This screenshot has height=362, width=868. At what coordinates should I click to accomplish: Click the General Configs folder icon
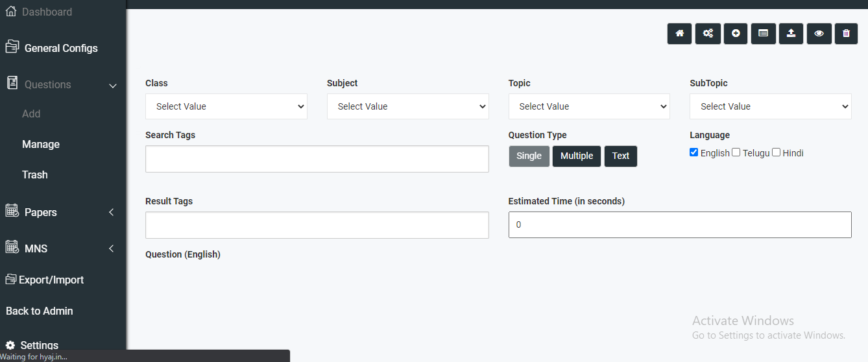pos(12,47)
